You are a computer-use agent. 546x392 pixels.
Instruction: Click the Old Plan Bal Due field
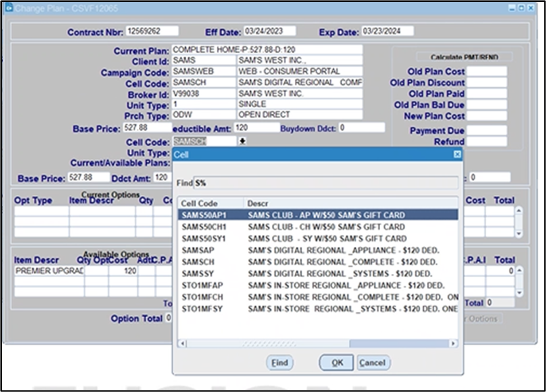(x=487, y=105)
